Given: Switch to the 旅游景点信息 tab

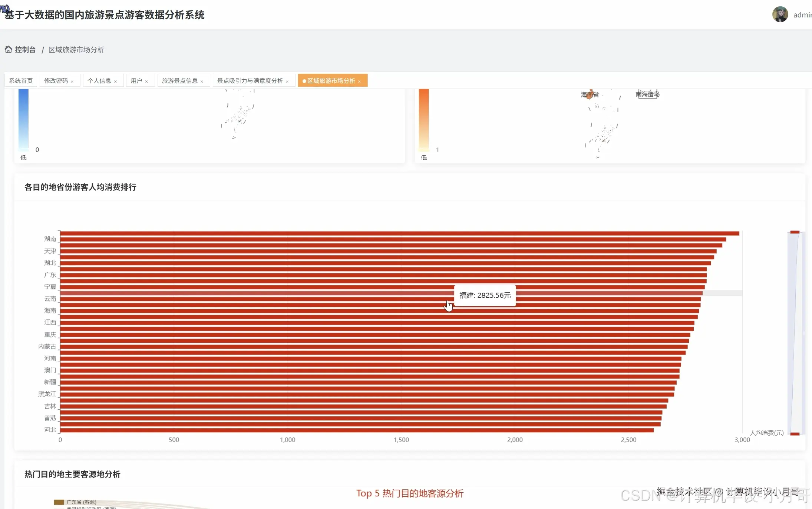Looking at the screenshot, I should coord(179,81).
